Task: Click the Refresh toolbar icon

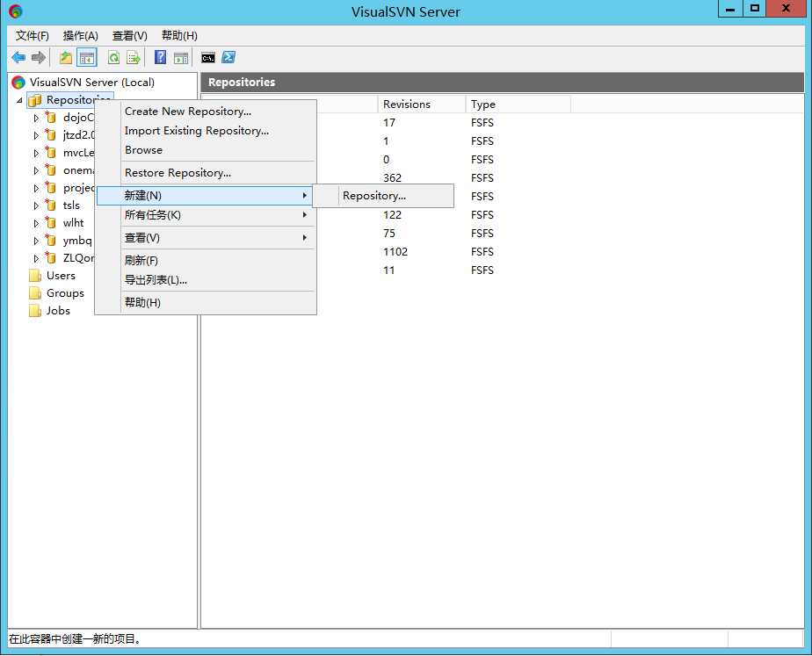Action: point(114,57)
